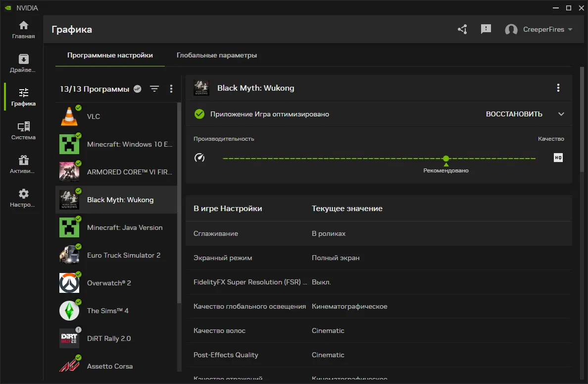Toggle the verified checkmark next to 13/13 Программы

tap(138, 89)
